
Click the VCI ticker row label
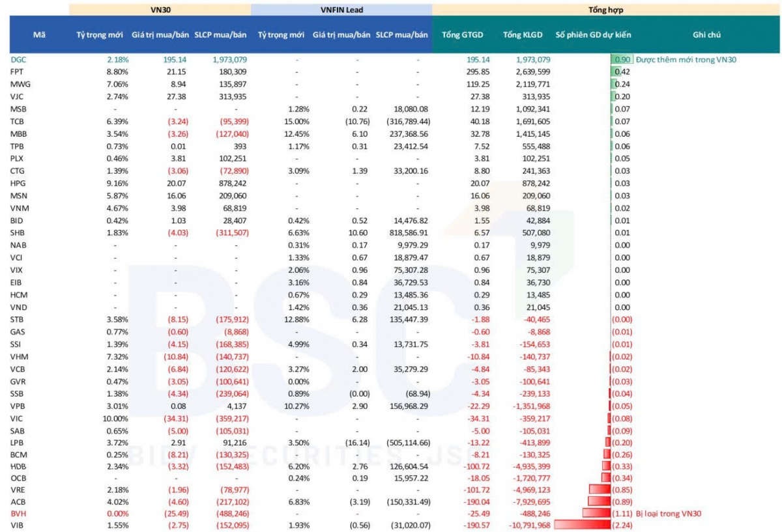pyautogui.click(x=17, y=257)
